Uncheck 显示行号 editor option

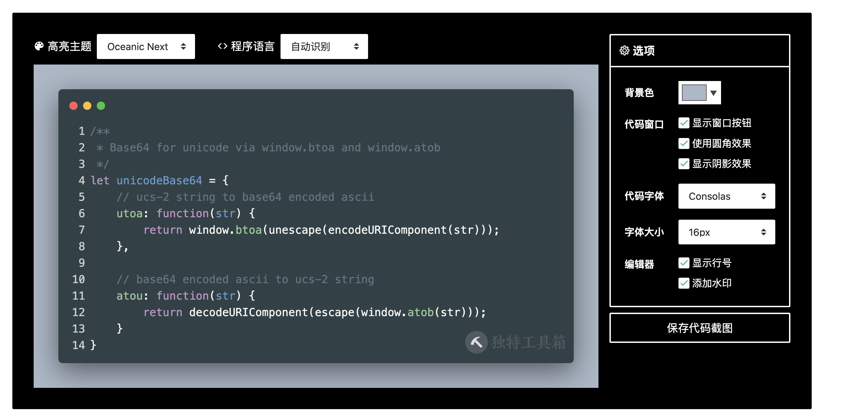click(x=684, y=263)
